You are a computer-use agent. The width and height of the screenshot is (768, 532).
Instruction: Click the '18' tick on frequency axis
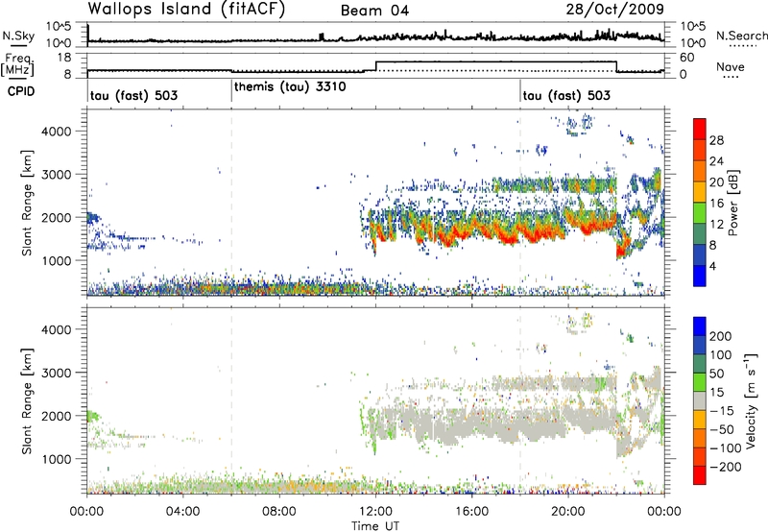[65, 58]
